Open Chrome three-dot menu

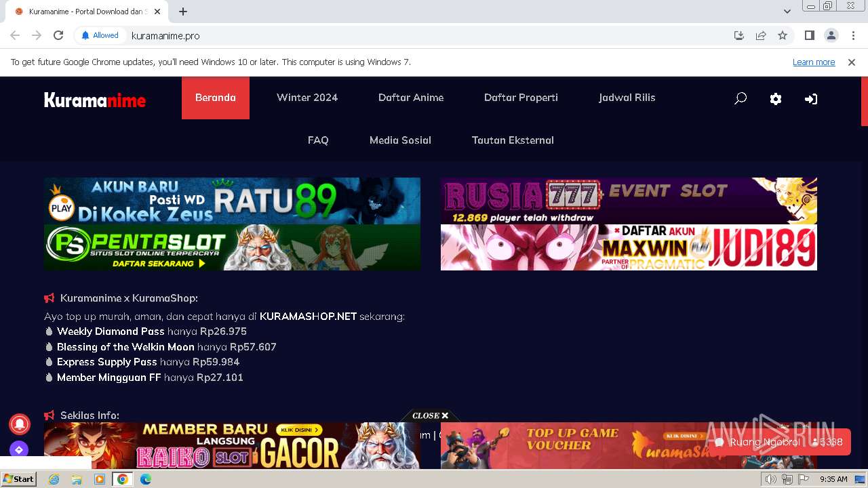853,35
